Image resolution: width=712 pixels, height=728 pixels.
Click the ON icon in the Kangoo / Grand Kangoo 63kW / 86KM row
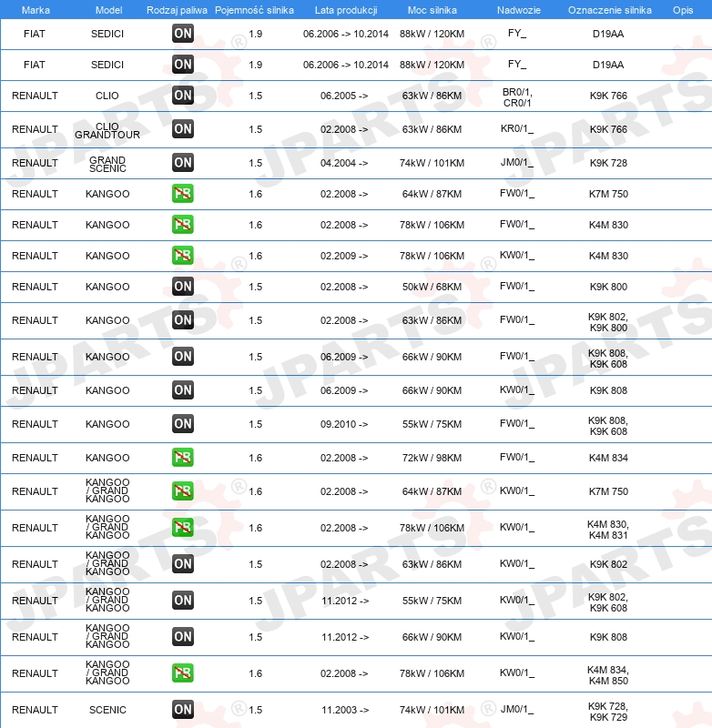[x=182, y=564]
